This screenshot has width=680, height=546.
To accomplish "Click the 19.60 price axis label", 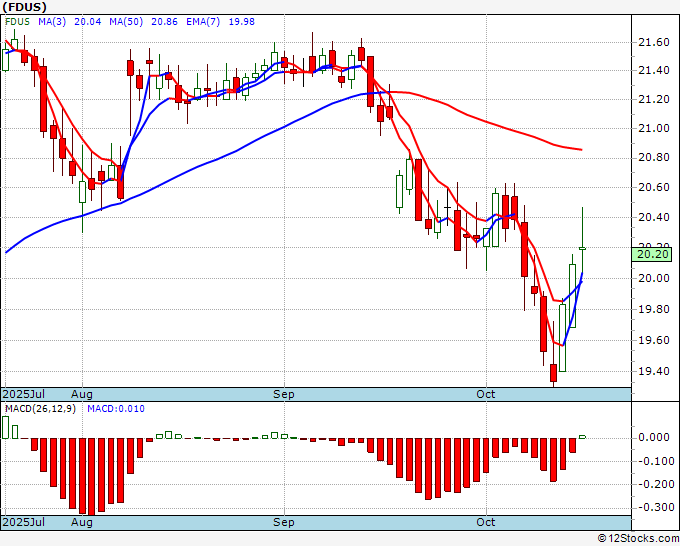I will [x=654, y=340].
